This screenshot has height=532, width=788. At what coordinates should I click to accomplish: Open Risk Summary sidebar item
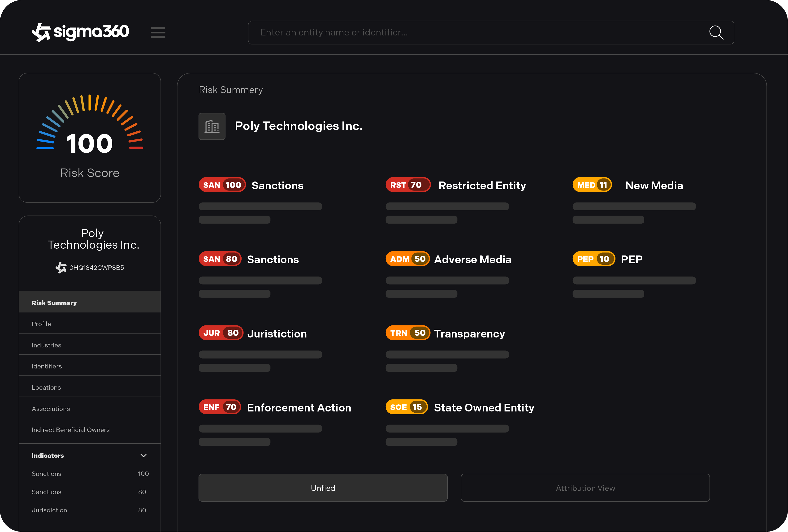click(54, 303)
